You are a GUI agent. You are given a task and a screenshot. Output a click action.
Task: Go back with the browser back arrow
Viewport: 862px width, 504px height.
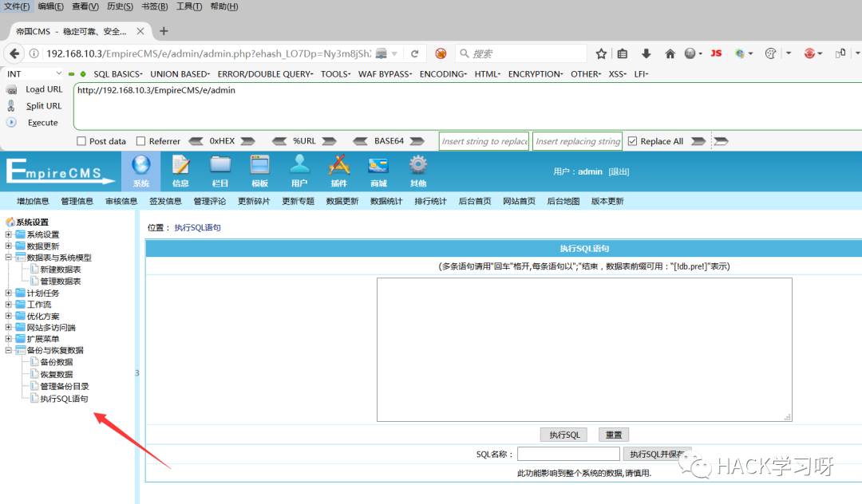click(14, 53)
